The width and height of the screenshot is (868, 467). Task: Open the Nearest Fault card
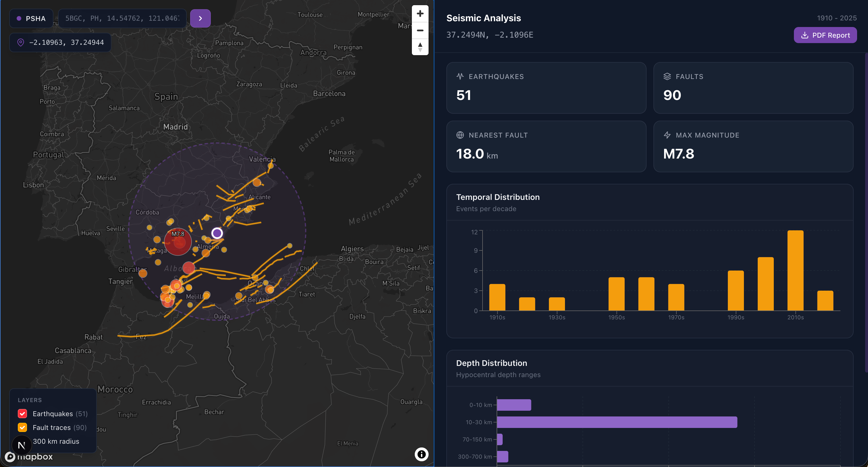(546, 146)
